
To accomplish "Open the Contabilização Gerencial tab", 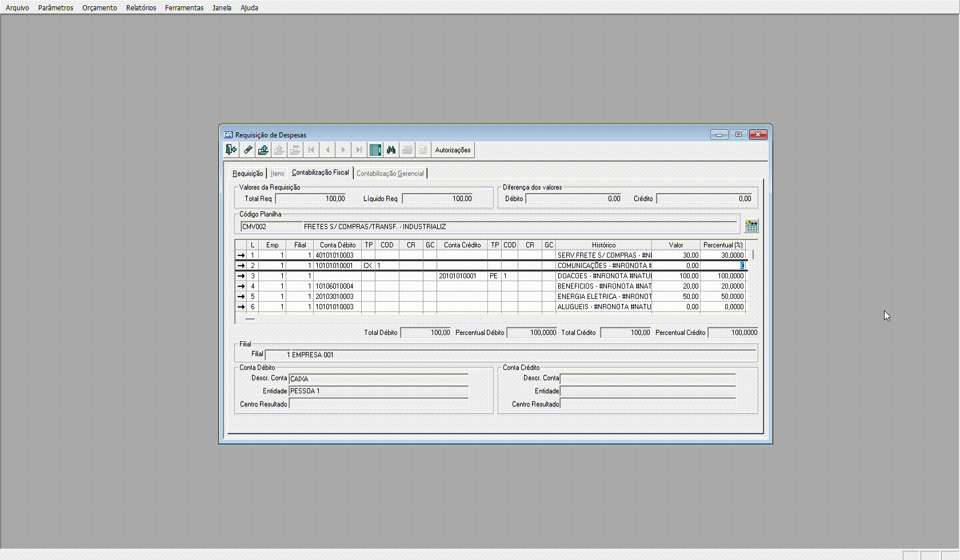I will 390,173.
